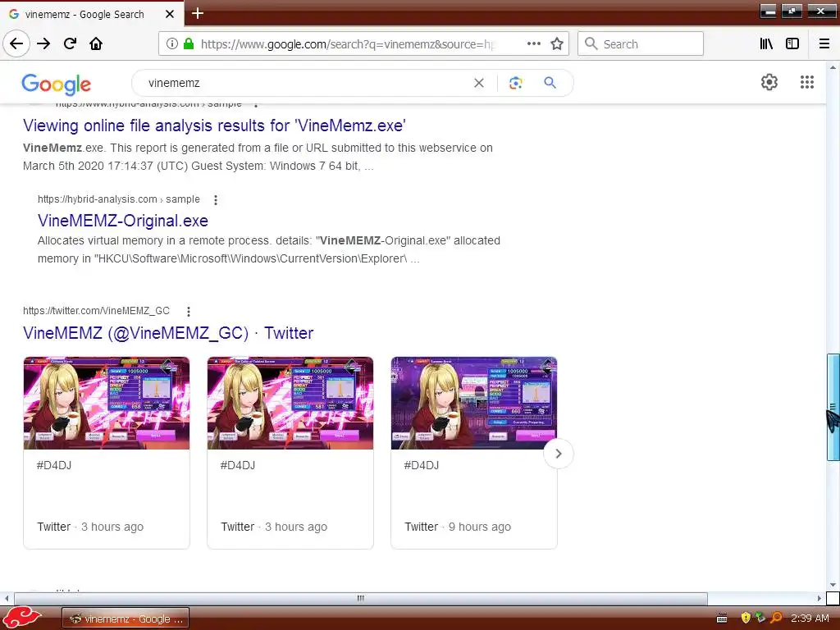Close the vinememz Google Search tab
The width and height of the screenshot is (840, 630).
click(170, 14)
